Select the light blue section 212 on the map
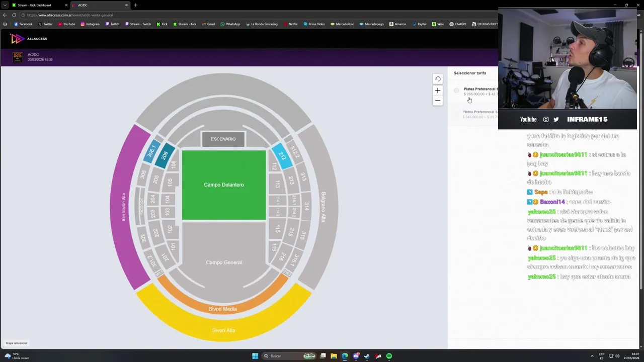Screen dimensions: 644x362 point(282,156)
